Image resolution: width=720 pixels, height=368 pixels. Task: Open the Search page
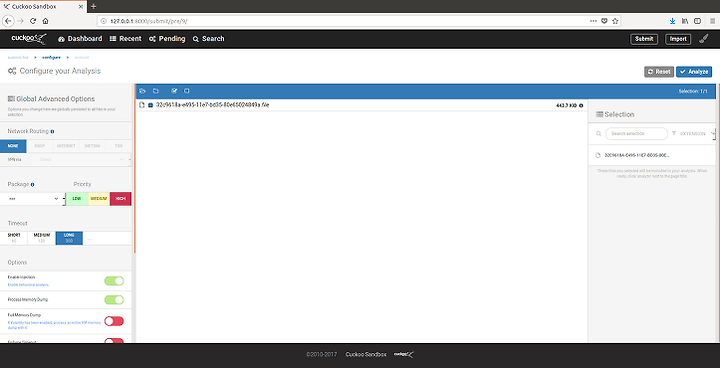click(208, 39)
